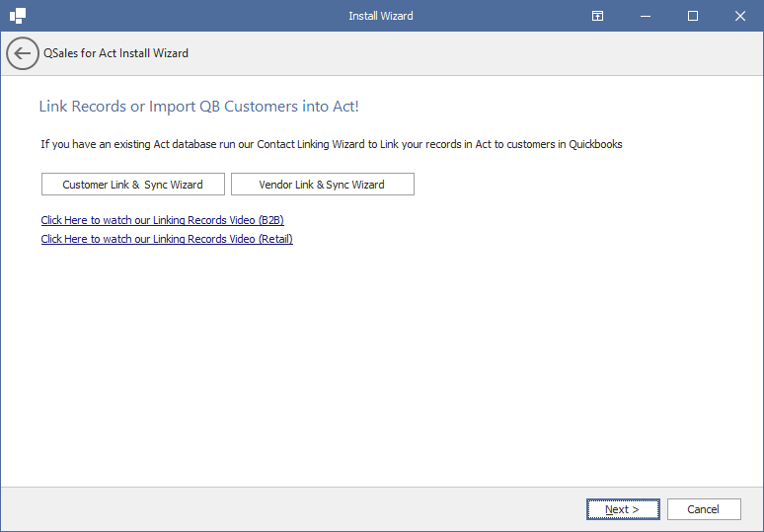Minimize the Install Wizard window

(646, 16)
